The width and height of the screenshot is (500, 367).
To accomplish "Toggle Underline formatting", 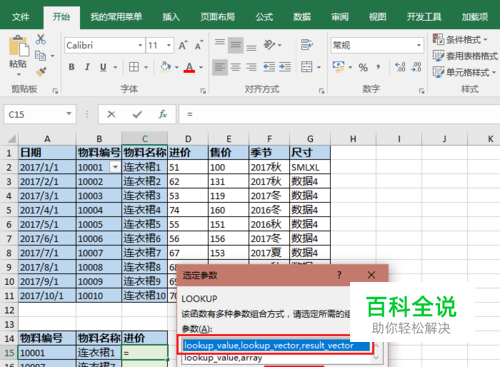I will coord(103,67).
